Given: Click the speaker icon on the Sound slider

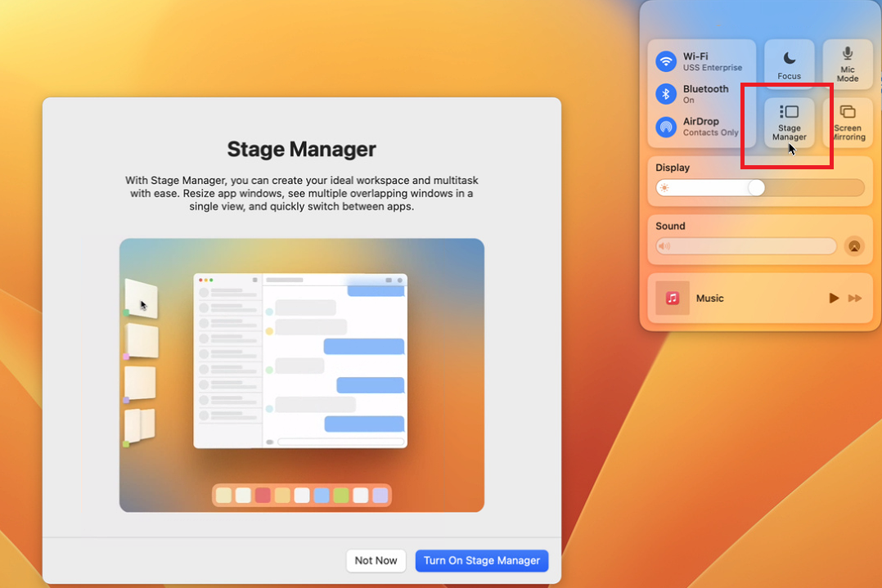Looking at the screenshot, I should (x=664, y=246).
